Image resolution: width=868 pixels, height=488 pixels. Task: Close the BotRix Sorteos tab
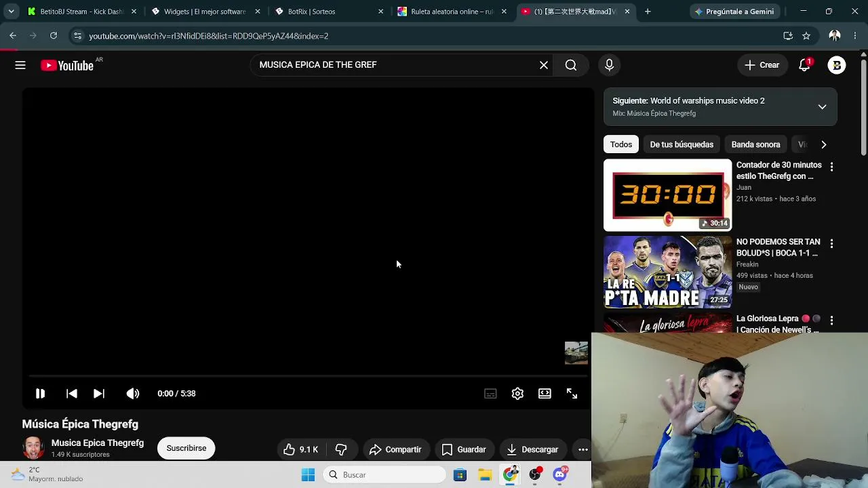pyautogui.click(x=380, y=12)
